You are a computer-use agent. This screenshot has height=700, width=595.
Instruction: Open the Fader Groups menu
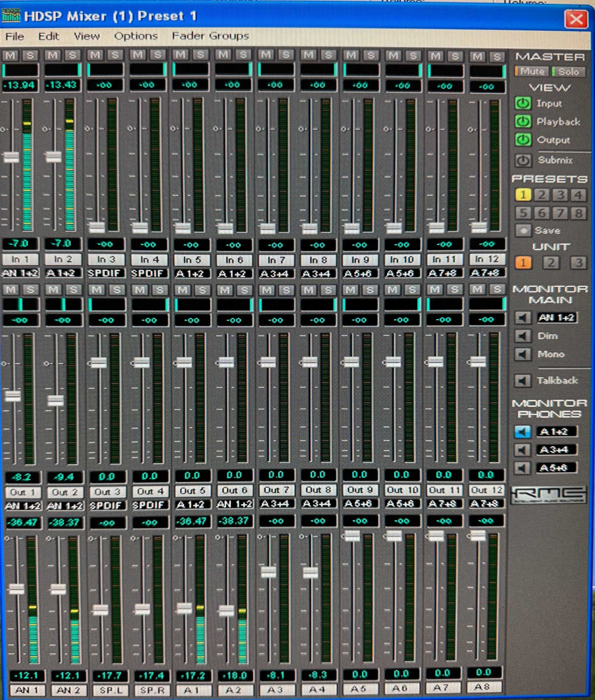point(210,36)
